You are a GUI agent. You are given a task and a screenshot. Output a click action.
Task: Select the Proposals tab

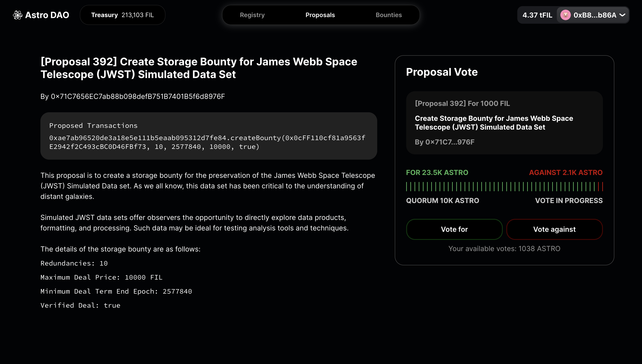coord(321,15)
